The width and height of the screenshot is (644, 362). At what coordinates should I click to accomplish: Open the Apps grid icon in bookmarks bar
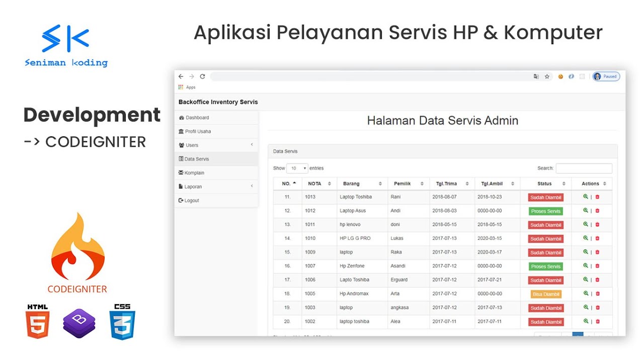tap(181, 87)
